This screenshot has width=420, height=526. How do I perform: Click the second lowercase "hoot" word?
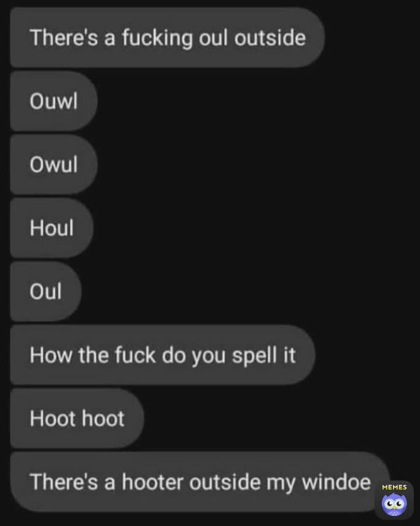(x=103, y=418)
